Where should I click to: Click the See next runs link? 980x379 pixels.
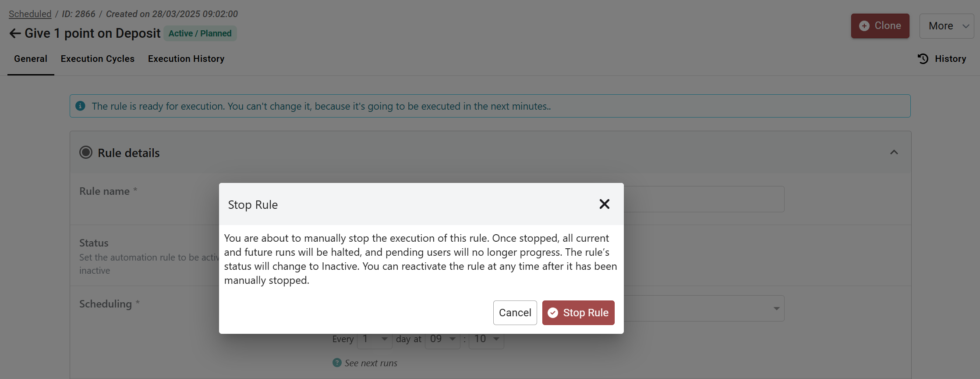[x=371, y=363]
